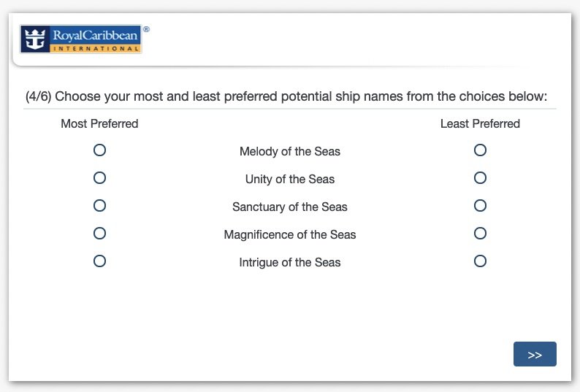Screen dimensions: 580x392
Task: Click the Royal Caribbean International logo
Action: click(81, 39)
